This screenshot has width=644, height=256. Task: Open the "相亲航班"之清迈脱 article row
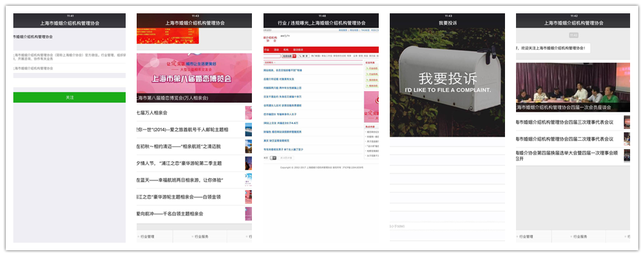[194, 147]
